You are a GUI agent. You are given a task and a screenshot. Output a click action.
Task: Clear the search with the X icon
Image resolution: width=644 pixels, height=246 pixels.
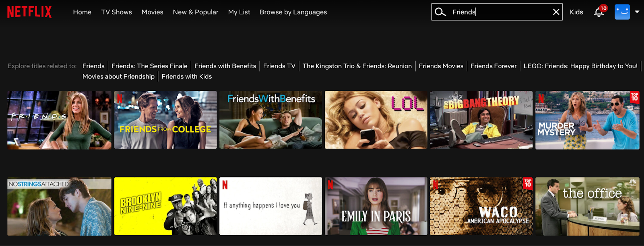point(556,12)
